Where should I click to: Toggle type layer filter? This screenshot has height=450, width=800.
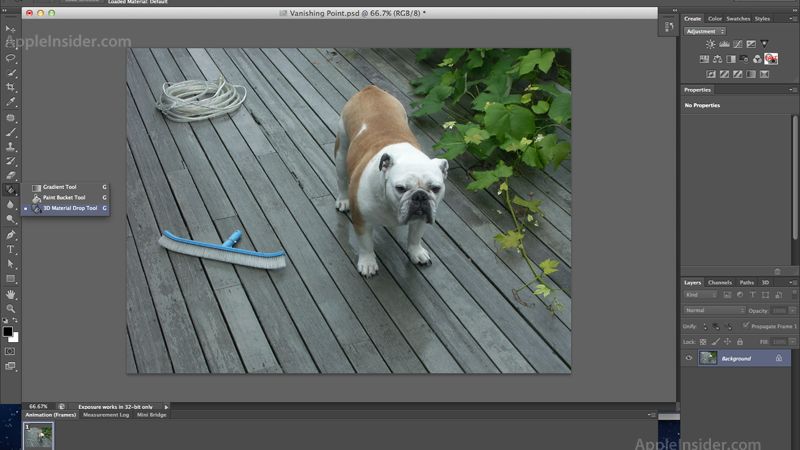[x=753, y=294]
